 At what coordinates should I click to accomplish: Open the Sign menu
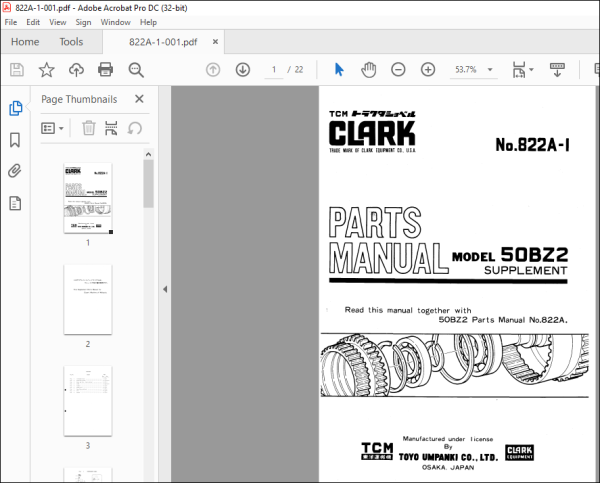click(83, 22)
